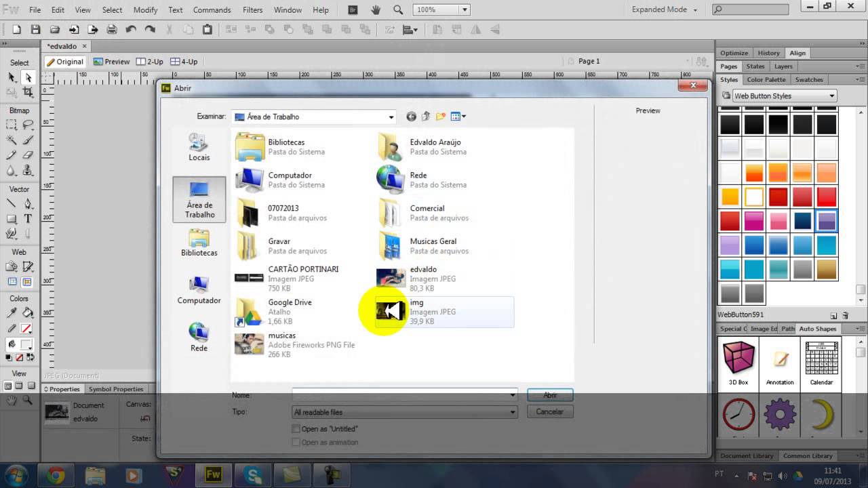
Task: Select the edvaldo JPEG file
Action: click(x=444, y=279)
